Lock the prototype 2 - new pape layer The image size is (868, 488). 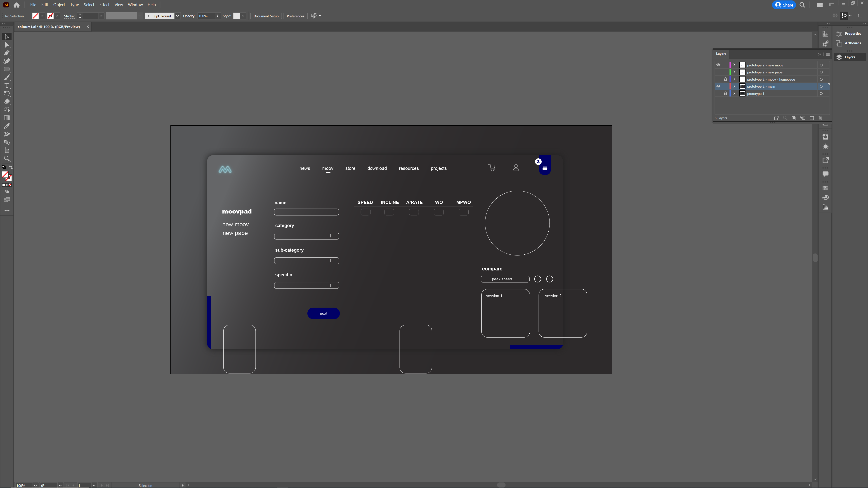pyautogui.click(x=725, y=72)
